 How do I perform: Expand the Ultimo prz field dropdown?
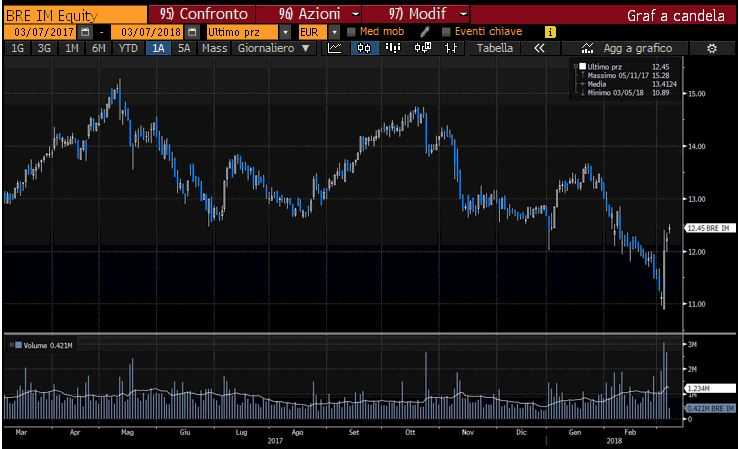tap(285, 32)
